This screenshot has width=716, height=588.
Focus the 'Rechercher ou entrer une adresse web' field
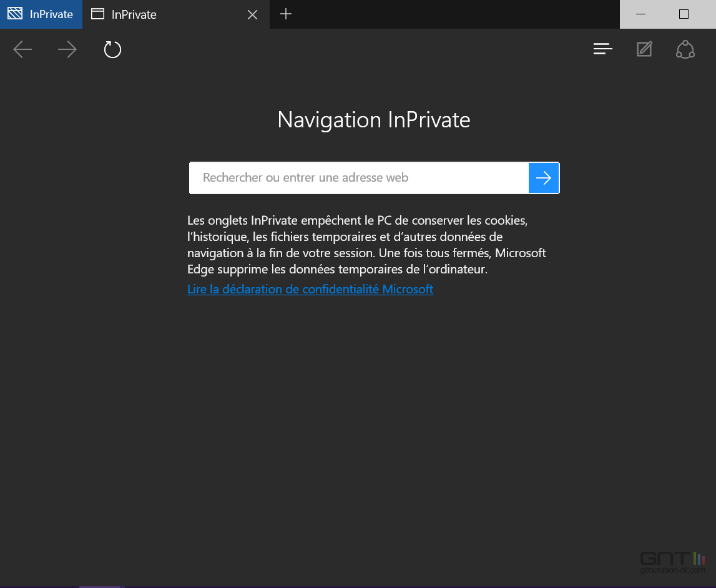pos(359,178)
